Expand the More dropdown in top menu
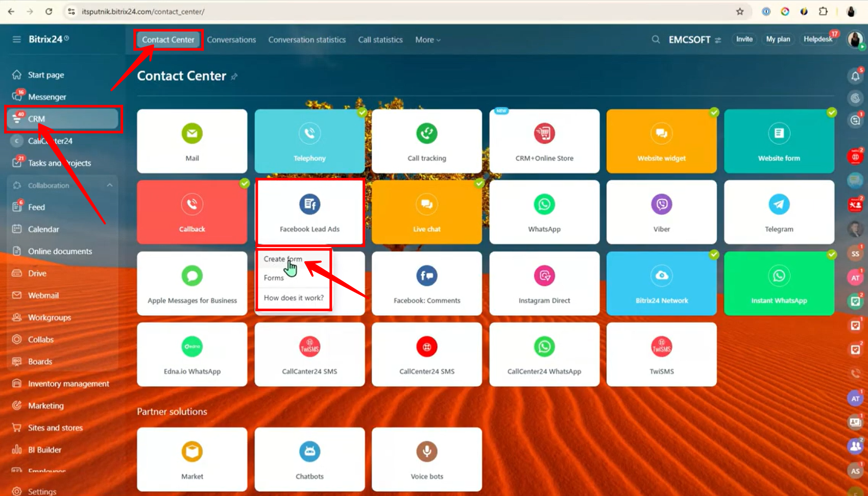 pos(428,40)
